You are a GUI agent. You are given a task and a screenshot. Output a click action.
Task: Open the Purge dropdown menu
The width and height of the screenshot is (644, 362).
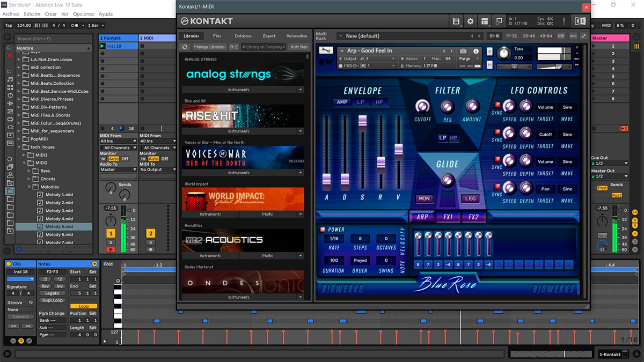470,58
